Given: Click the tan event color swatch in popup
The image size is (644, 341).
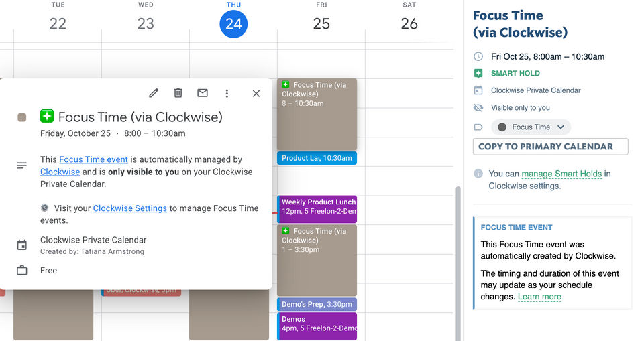Looking at the screenshot, I should tap(22, 117).
